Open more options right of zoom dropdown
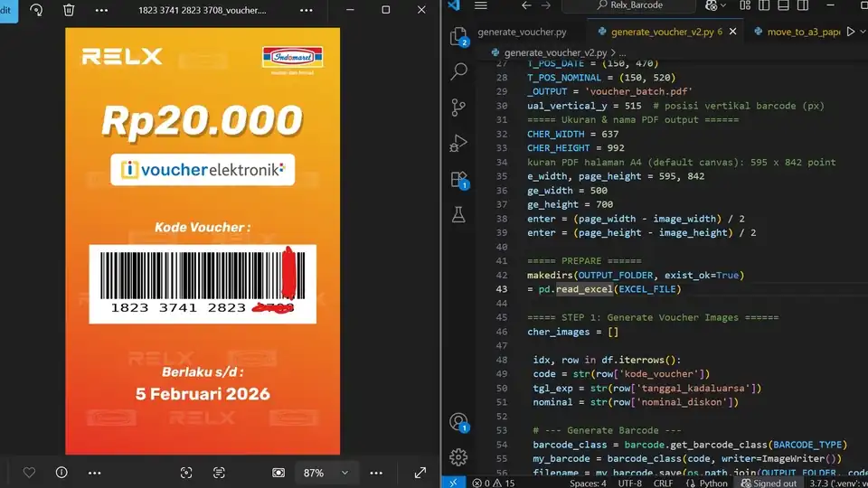Screen dimensions: 868x488 point(376,473)
